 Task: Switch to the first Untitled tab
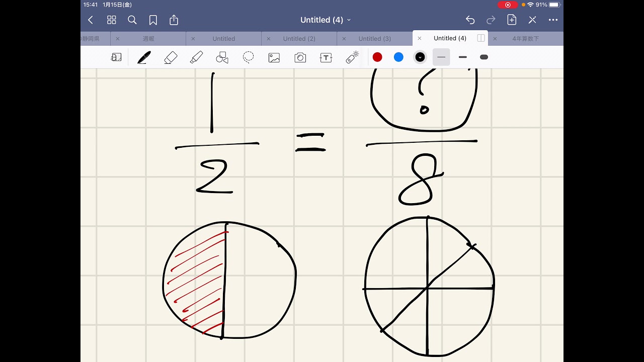pyautogui.click(x=224, y=39)
